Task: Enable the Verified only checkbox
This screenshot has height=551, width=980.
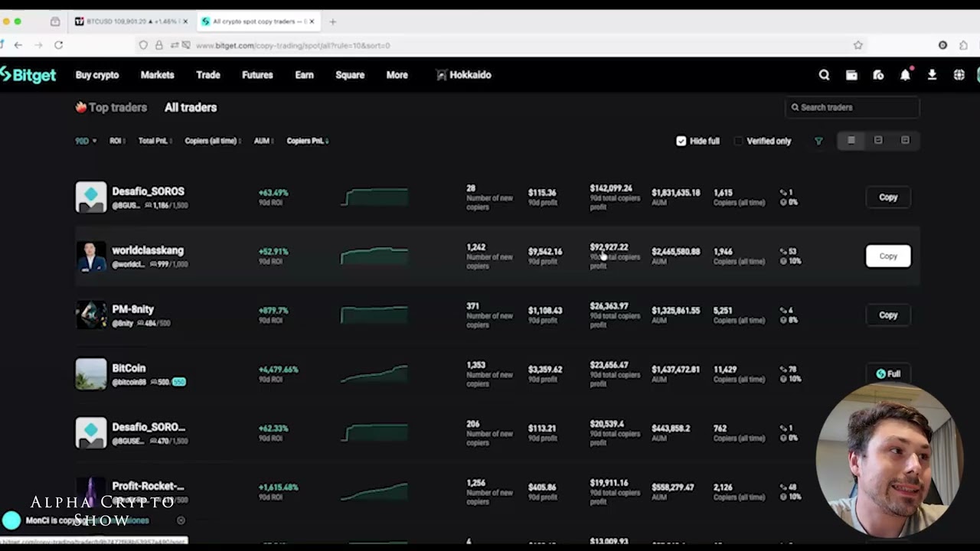Action: point(738,141)
